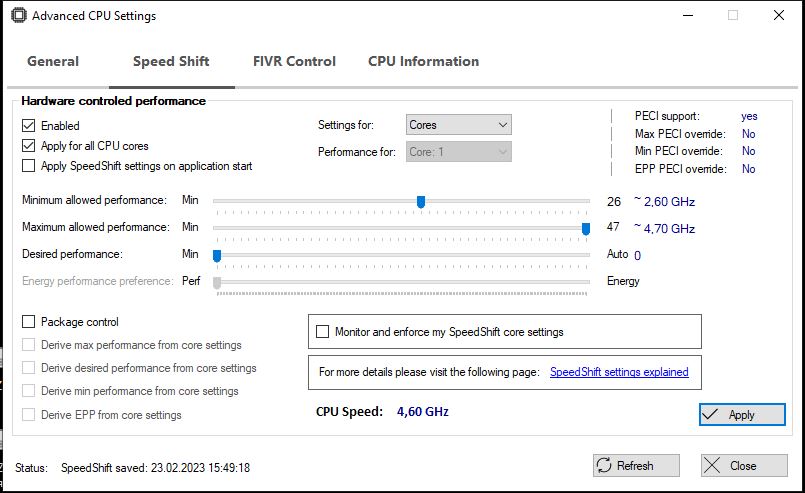Image resolution: width=805 pixels, height=493 pixels.
Task: Open the SpeedShift settings explained link
Action: tap(619, 372)
